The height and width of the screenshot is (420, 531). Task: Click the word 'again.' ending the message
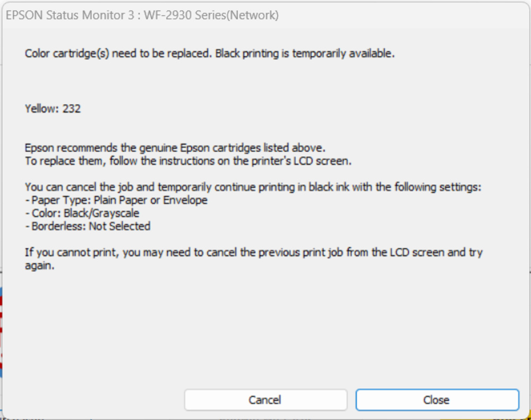point(40,265)
